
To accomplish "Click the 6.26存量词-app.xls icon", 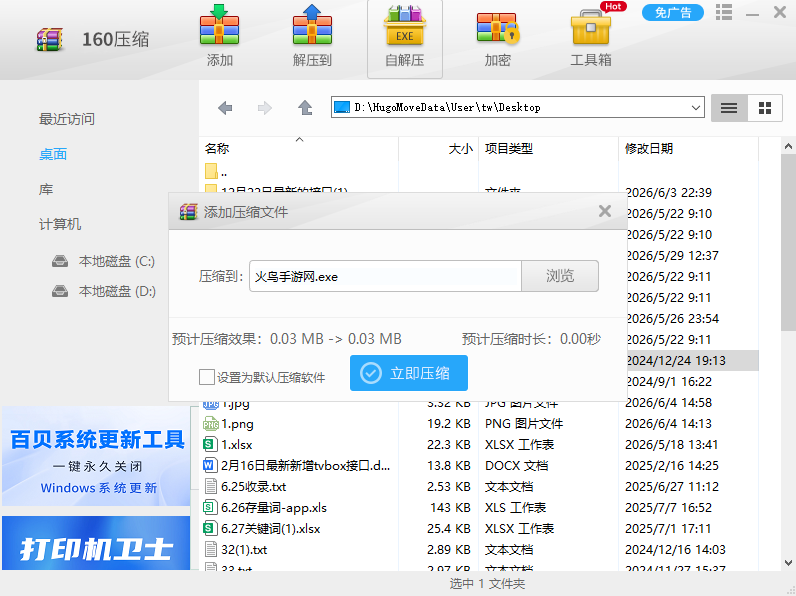I will [210, 508].
